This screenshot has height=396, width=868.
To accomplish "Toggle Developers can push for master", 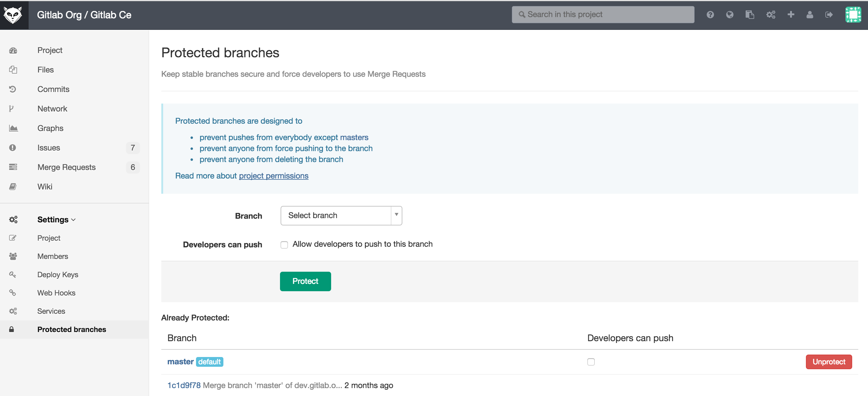I will tap(591, 361).
